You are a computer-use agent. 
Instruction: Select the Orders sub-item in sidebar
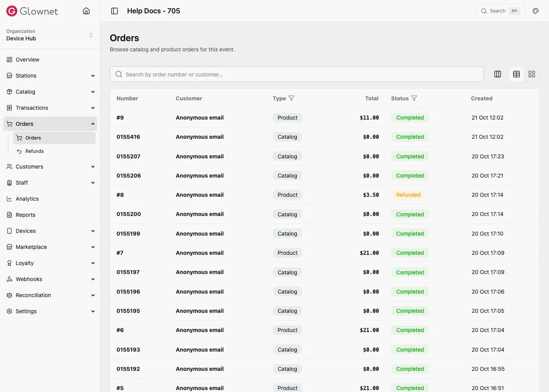pyautogui.click(x=54, y=138)
